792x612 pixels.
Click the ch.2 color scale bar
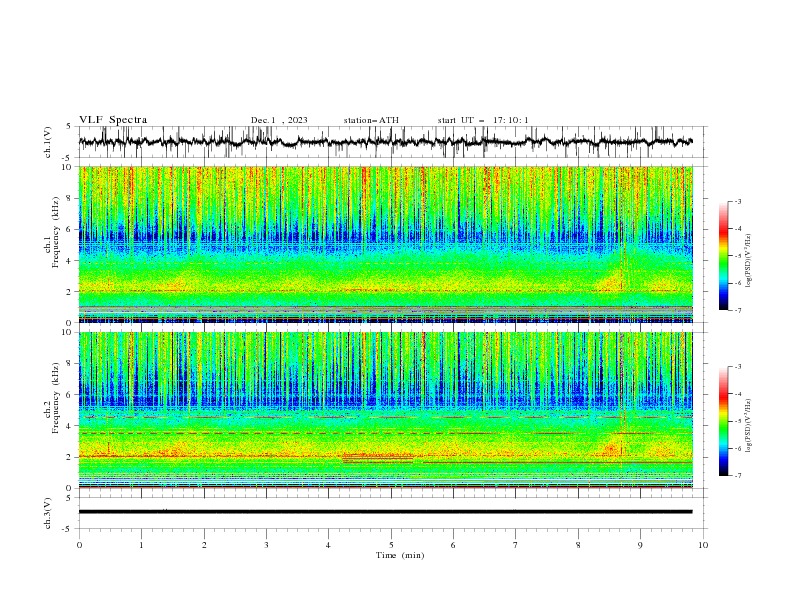pos(723,421)
